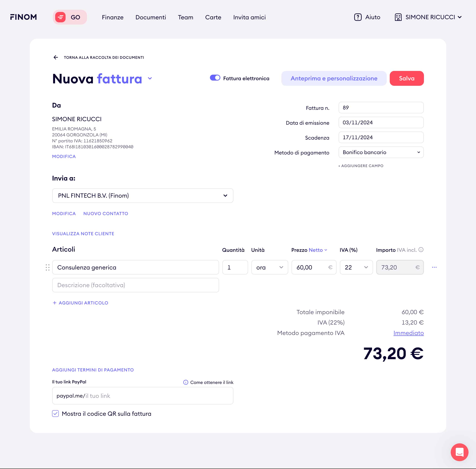476x469 pixels.
Task: Click the Aiuto question mark icon
Action: (x=358, y=17)
